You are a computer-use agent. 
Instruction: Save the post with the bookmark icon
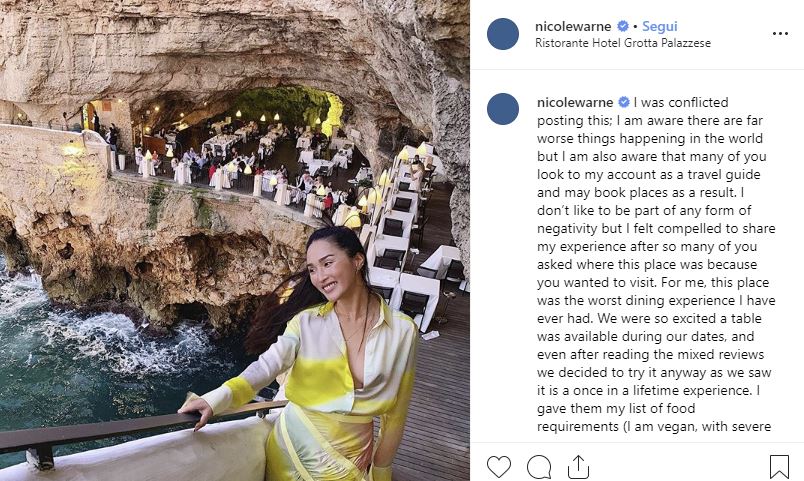coord(779,466)
